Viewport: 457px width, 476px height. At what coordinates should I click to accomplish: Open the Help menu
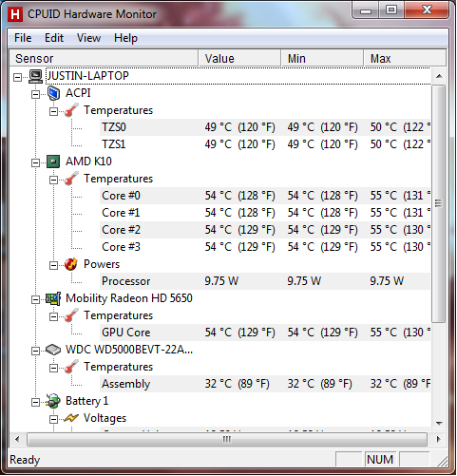tap(125, 38)
